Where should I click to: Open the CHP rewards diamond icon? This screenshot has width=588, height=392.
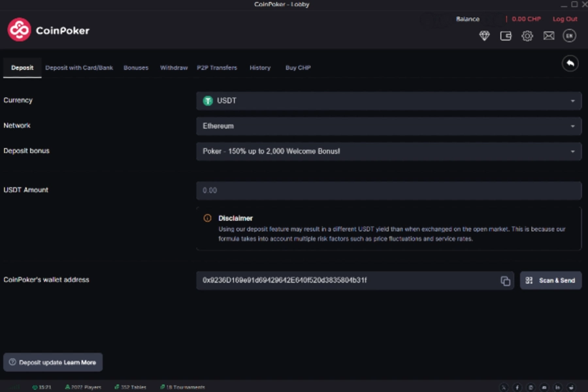[x=484, y=35]
